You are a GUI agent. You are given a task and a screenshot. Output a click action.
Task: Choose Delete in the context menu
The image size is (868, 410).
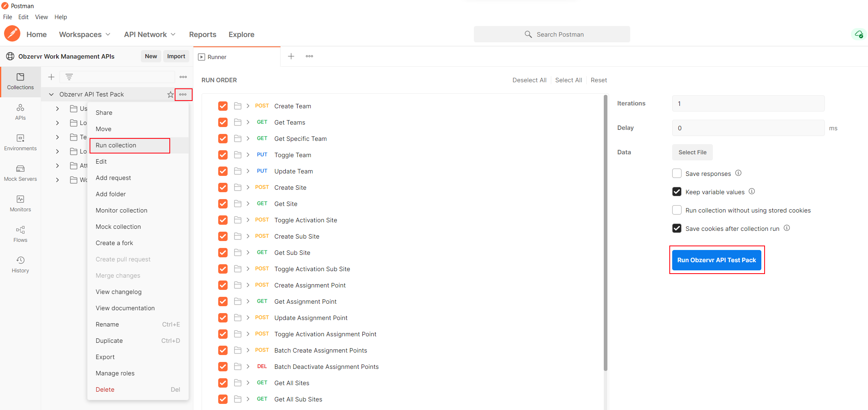click(x=138, y=390)
